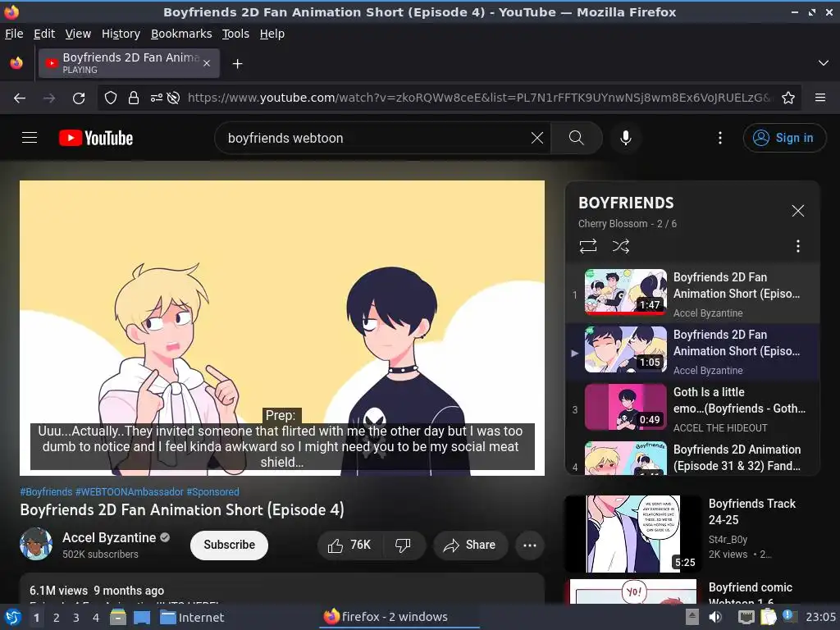Open the File menu
840x630 pixels.
(x=14, y=34)
